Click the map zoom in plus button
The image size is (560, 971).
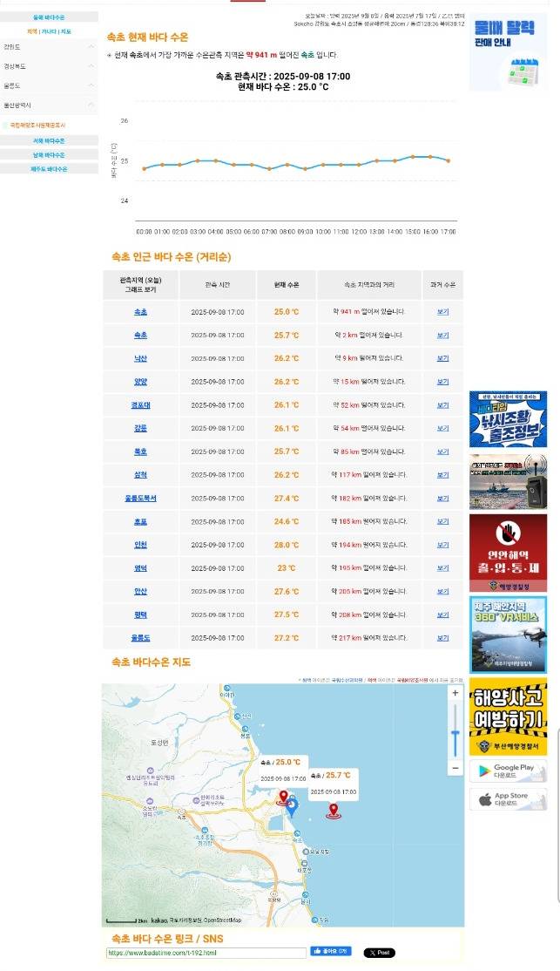pyautogui.click(x=455, y=693)
